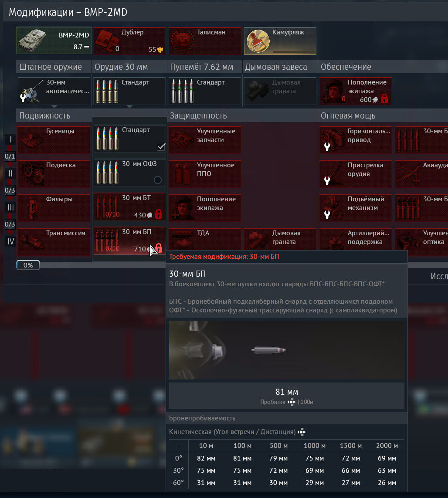Click the lock icon on 30-мм БТ belt
This screenshot has width=448, height=498.
coord(159,214)
